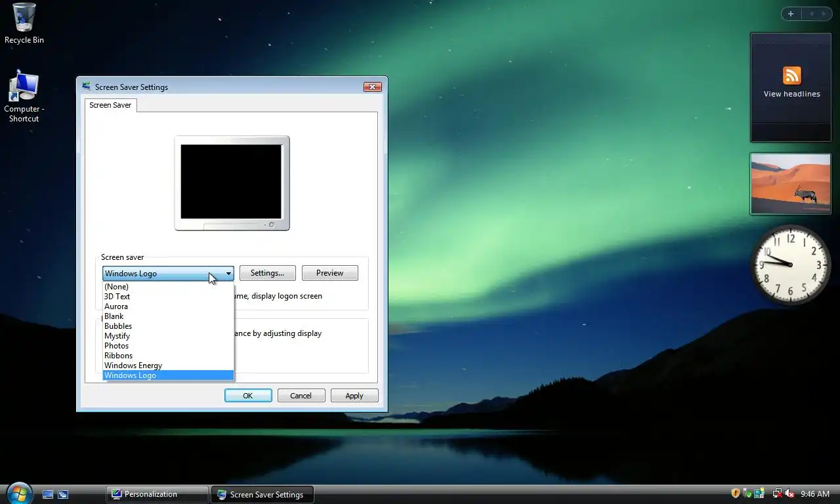Image resolution: width=840 pixels, height=504 pixels.
Task: Open the Recycle Bin desktop icon
Action: pos(24,24)
